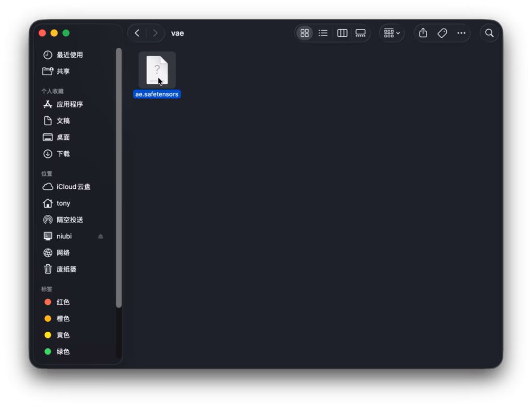Viewport: 532px width, 407px height.
Task: Click the Edit Tags icon
Action: pyautogui.click(x=442, y=33)
